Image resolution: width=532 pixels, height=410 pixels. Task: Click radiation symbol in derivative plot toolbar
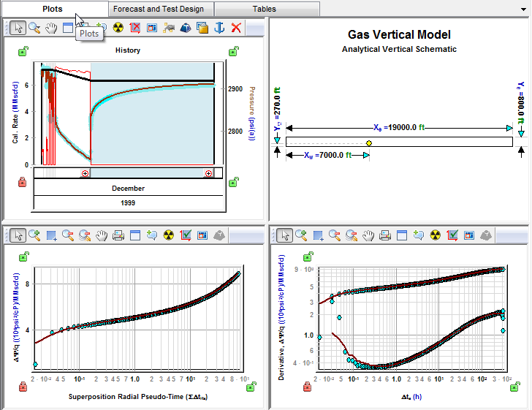point(436,235)
